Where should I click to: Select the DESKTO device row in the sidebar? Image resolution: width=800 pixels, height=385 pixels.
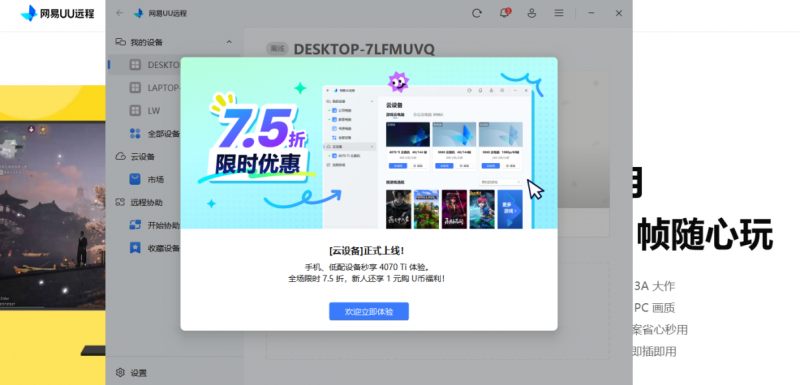click(173, 65)
